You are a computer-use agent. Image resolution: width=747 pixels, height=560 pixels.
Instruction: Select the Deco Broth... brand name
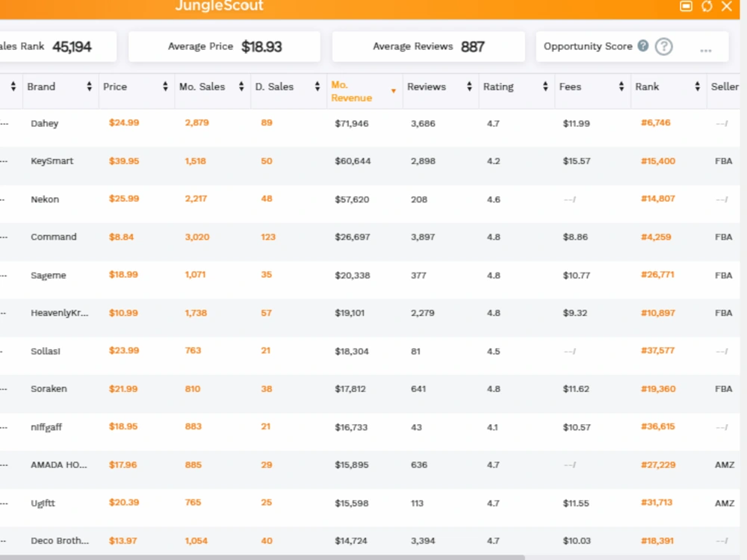coord(60,541)
